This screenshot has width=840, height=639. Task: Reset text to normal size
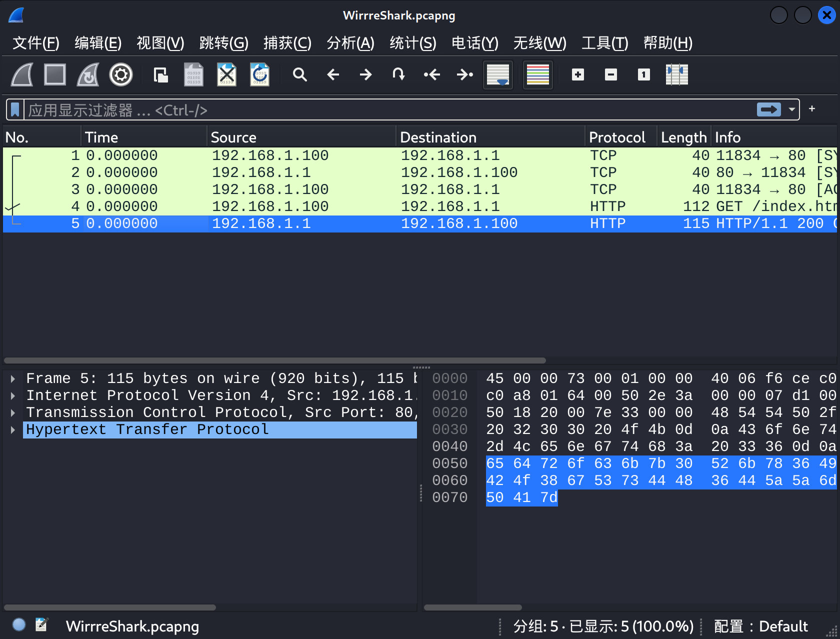[x=644, y=75]
